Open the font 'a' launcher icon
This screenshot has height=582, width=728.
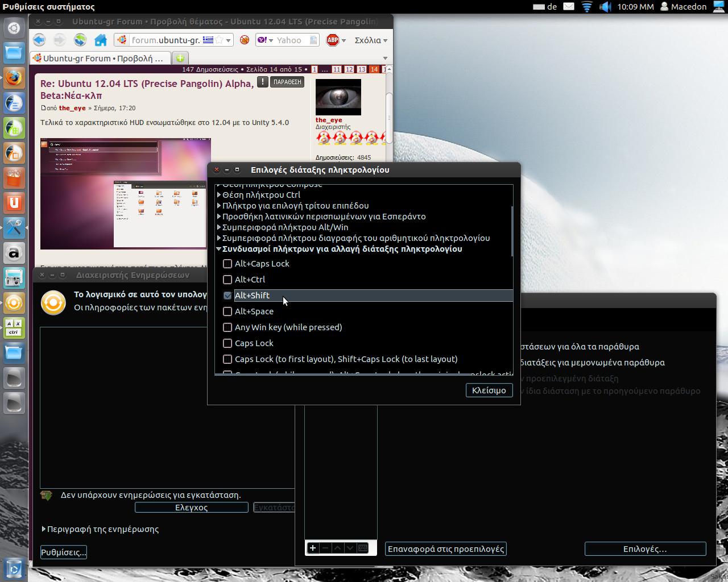pyautogui.click(x=14, y=253)
